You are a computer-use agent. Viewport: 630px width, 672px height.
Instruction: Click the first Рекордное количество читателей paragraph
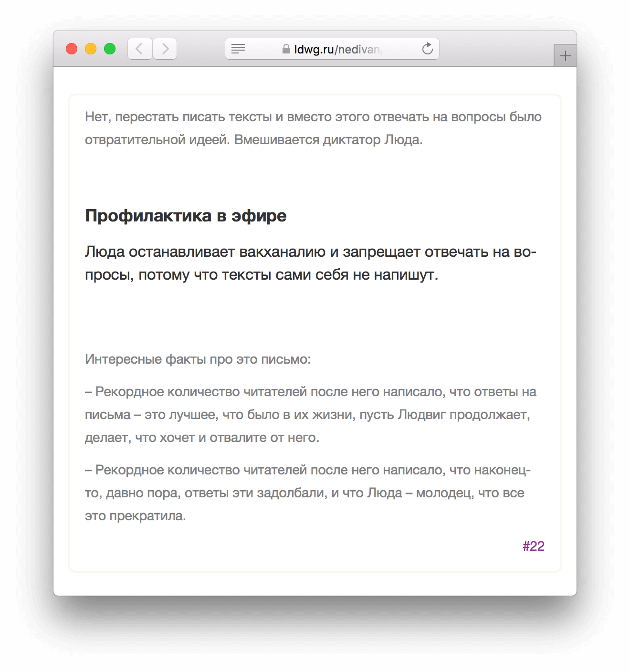(x=311, y=415)
